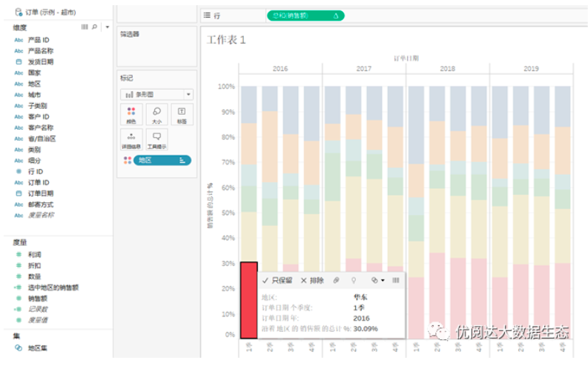Select the 销售额 measure field
The image size is (588, 366).
coord(37,298)
